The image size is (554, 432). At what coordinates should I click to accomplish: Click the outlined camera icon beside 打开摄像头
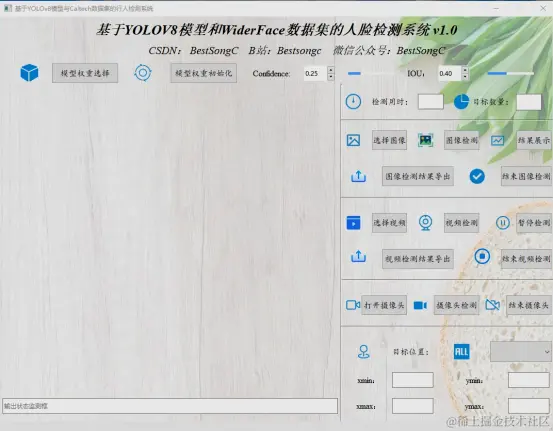click(353, 305)
